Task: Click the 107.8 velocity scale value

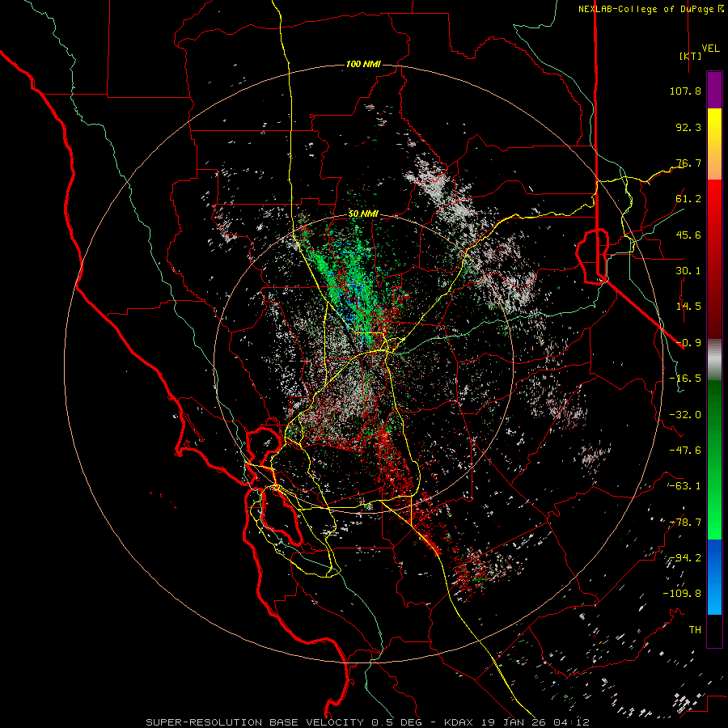Action: coord(685,91)
